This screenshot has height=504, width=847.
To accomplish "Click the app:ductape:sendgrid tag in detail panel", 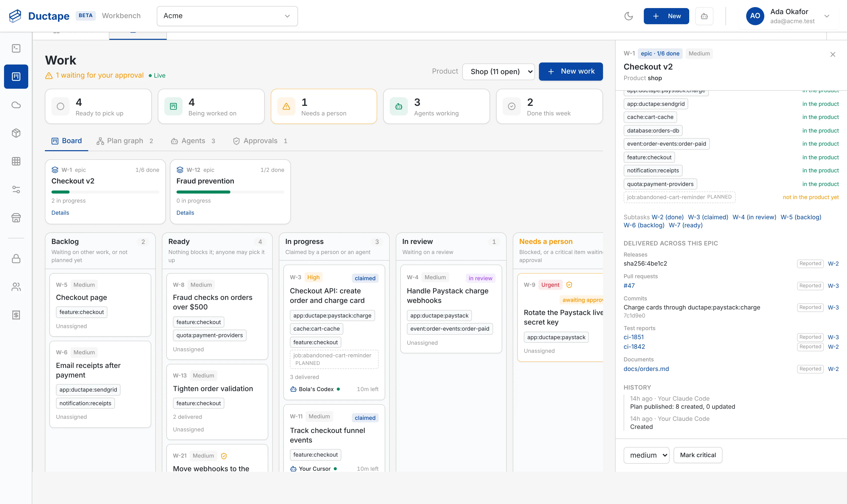I will pyautogui.click(x=656, y=104).
